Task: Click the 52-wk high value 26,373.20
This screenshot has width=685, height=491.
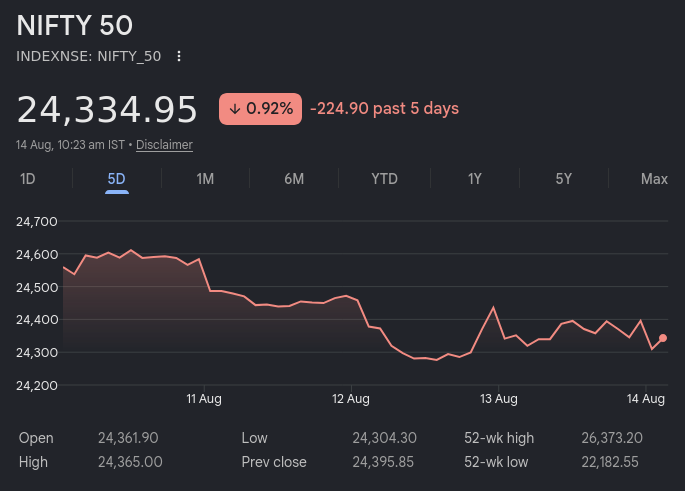Action: [612, 438]
